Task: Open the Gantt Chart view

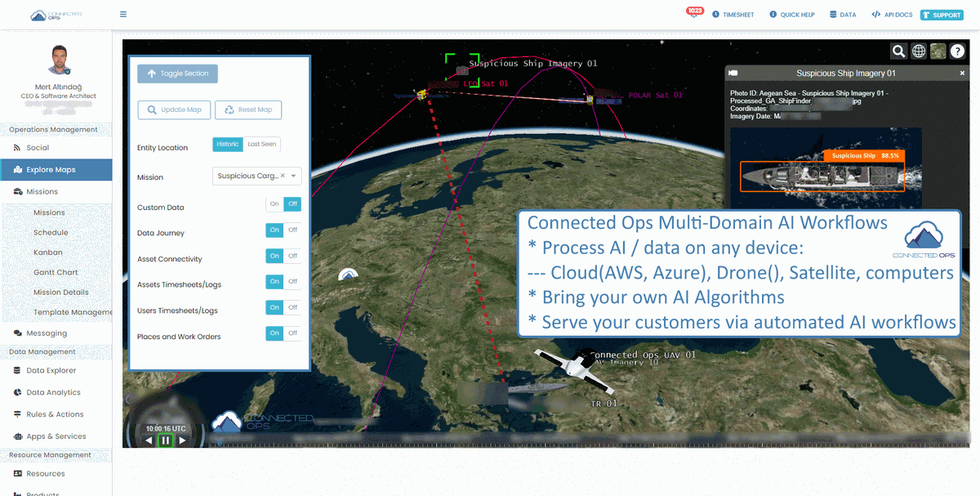Action: [56, 272]
